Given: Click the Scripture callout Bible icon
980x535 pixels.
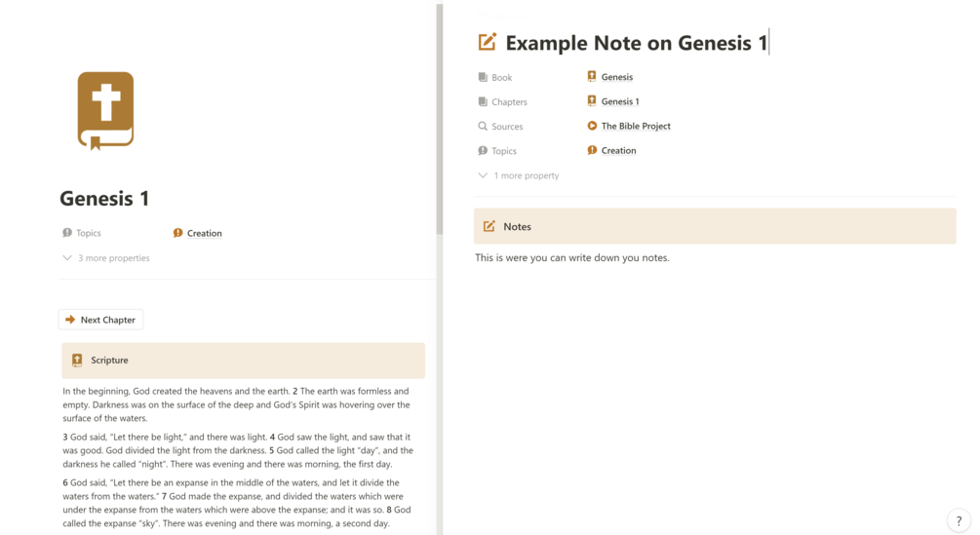Looking at the screenshot, I should [x=77, y=361].
